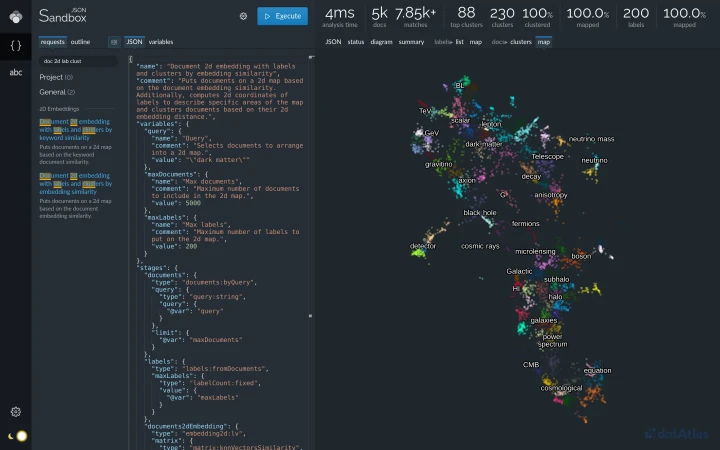This screenshot has width=720, height=450.
Task: Click the 'subhalo' map label
Action: [x=557, y=279]
